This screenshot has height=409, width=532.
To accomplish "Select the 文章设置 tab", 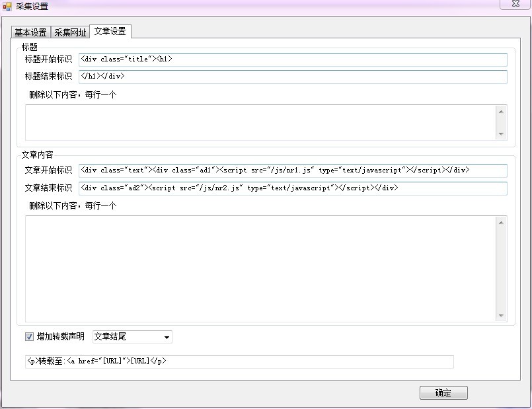I will click(x=110, y=31).
